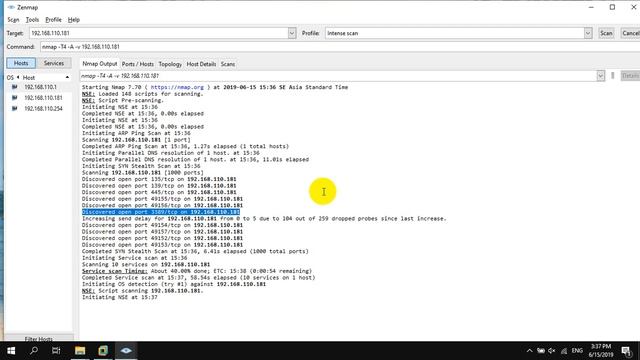Switch to the Scans tab

tap(228, 64)
